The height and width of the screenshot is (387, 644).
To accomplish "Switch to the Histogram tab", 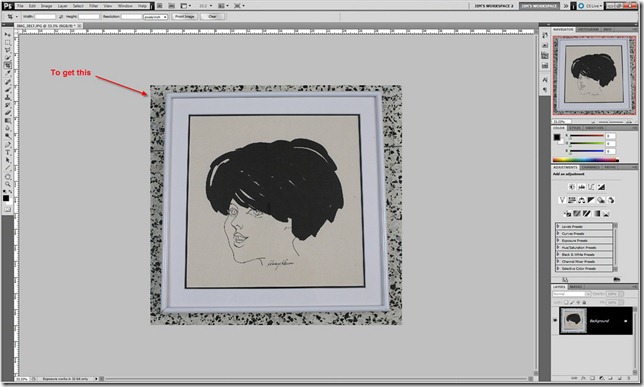I will point(588,30).
